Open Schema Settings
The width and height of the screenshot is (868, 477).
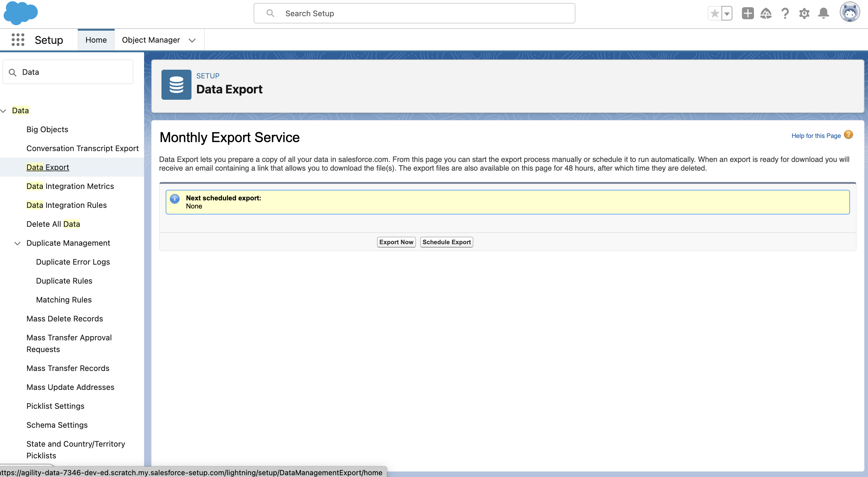click(x=57, y=425)
